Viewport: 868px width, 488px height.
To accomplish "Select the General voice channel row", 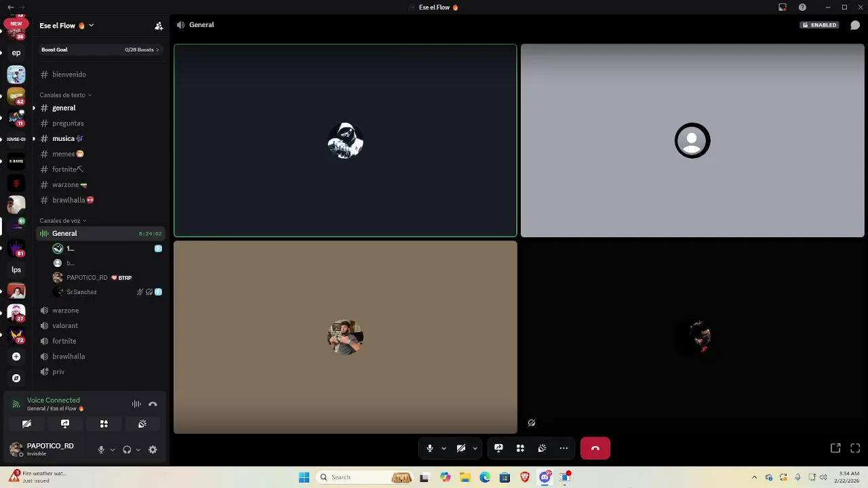I will [100, 233].
